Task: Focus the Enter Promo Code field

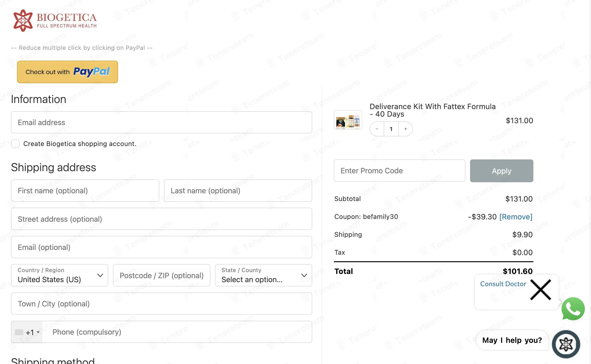Action: [x=399, y=171]
